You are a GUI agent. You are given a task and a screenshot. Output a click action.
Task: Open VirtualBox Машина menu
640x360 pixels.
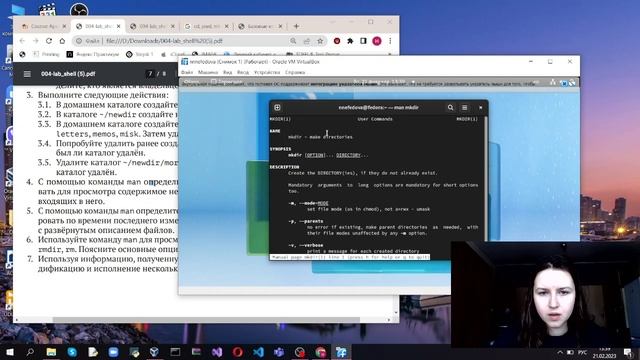[208, 72]
